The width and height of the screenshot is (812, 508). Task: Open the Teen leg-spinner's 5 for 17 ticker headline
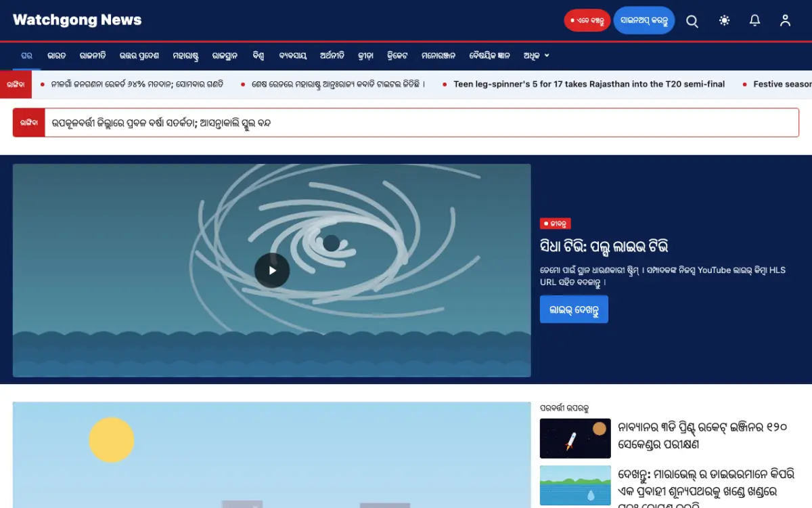(589, 84)
